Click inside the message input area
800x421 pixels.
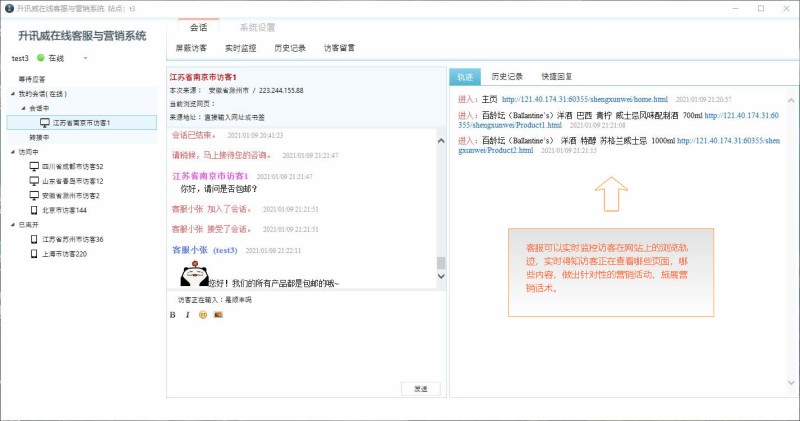306,352
